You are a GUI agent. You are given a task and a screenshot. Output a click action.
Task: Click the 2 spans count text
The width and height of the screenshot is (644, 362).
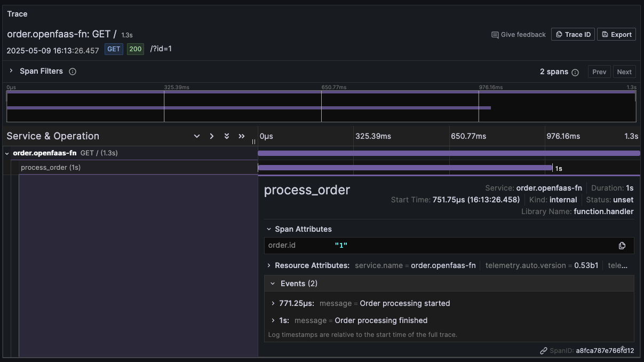pos(554,72)
